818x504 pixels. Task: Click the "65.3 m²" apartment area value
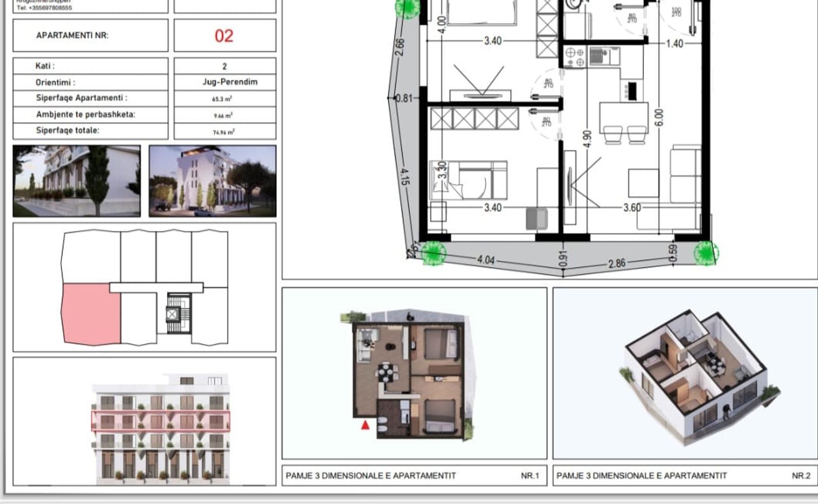tap(222, 99)
